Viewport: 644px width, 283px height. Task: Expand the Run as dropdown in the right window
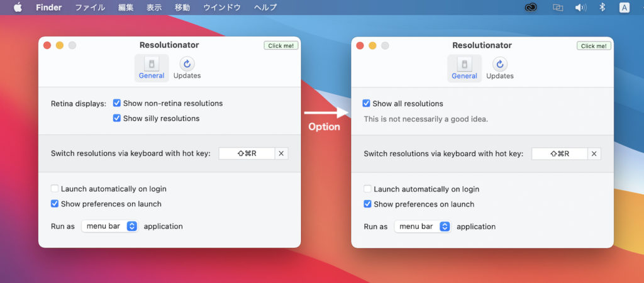pos(423,226)
